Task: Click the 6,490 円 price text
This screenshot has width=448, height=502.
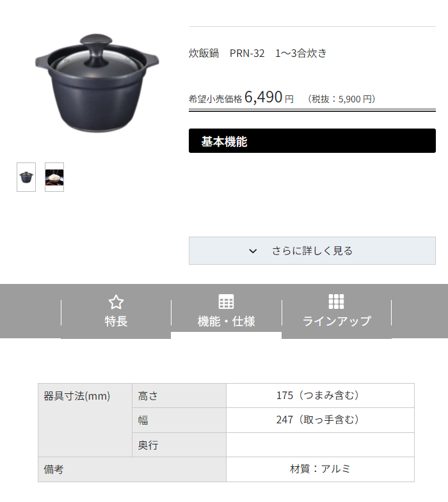Action: click(269, 97)
